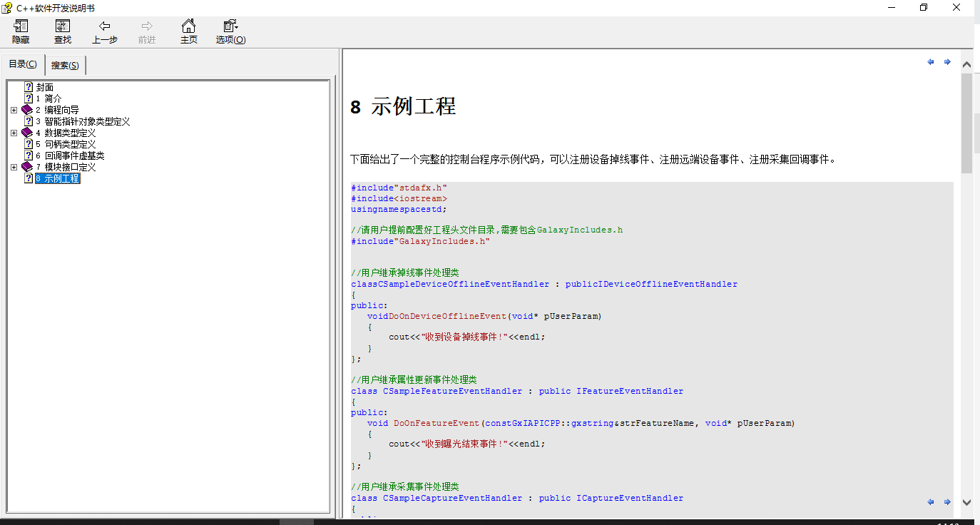980x525 pixels.
Task: Click the help-page icon beside 5 句柄类型定义
Action: pos(29,144)
